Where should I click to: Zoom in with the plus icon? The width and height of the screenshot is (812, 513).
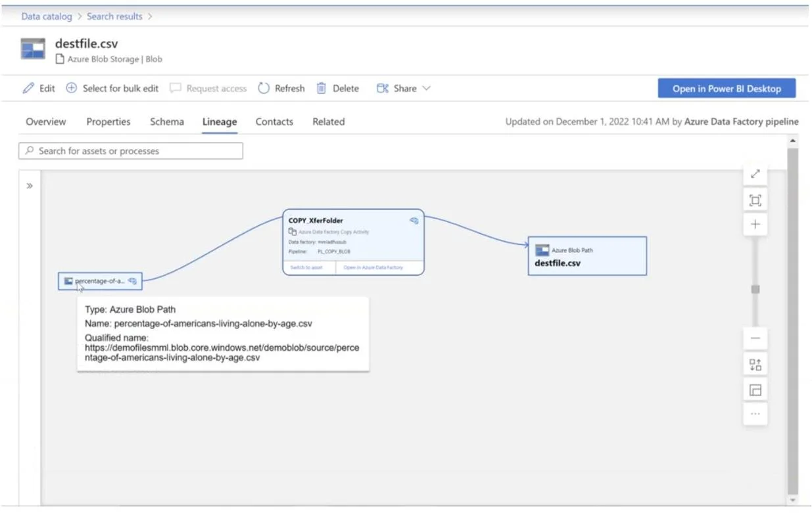pos(755,225)
